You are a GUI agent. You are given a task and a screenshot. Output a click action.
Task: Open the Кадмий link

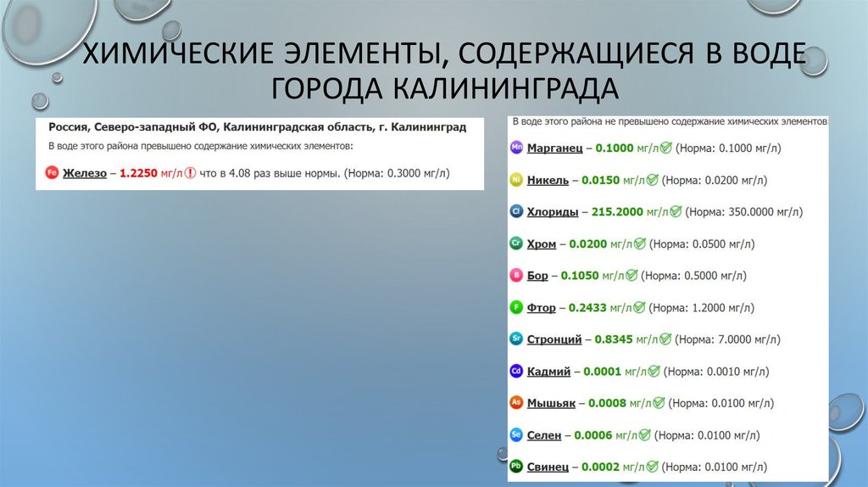pos(548,372)
